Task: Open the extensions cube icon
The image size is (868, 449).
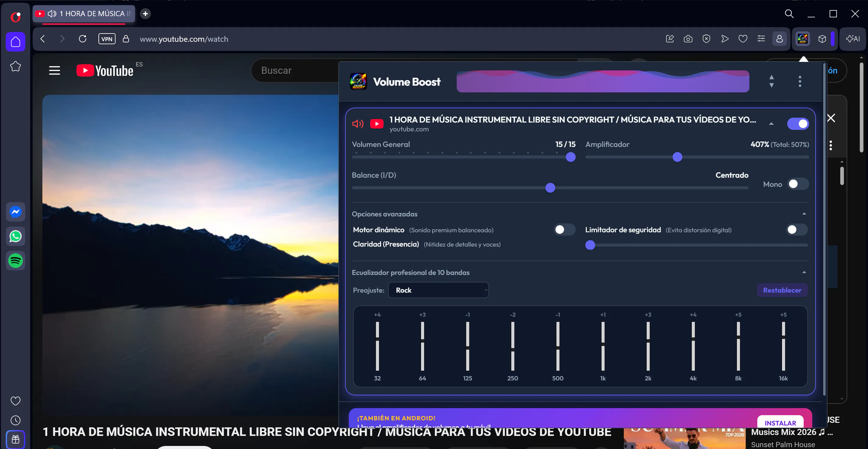Action: point(822,39)
